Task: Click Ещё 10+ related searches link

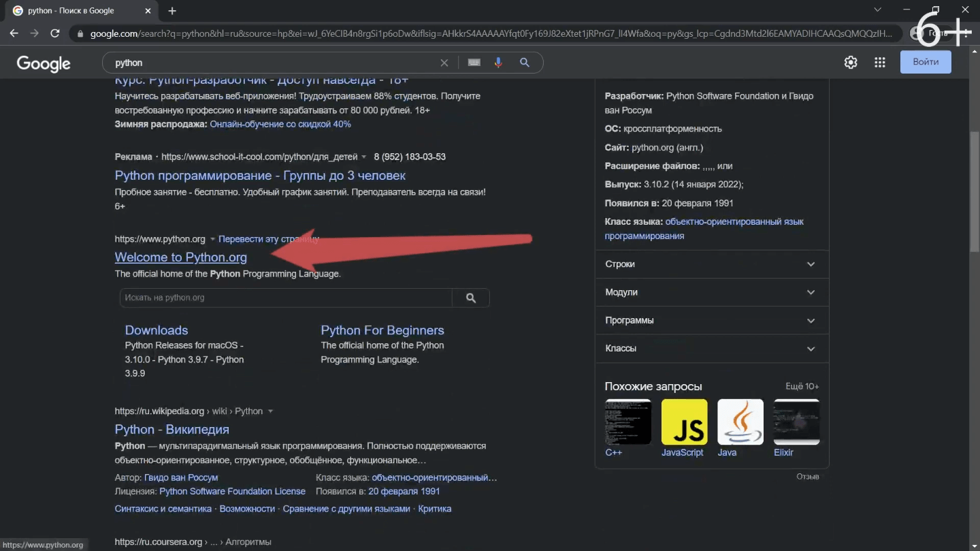Action: 802,386
